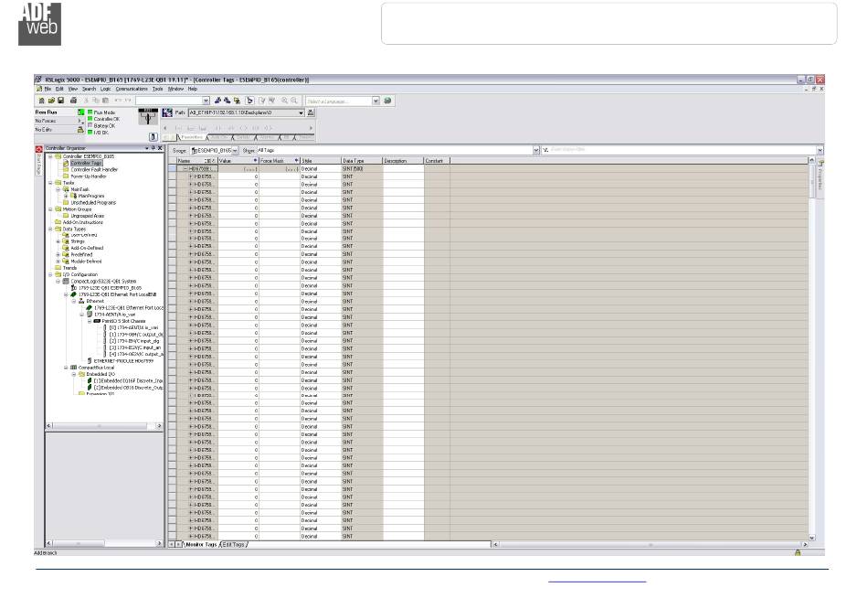Click the Find Next binoculars icon
The height and width of the screenshot is (598, 868).
227,101
